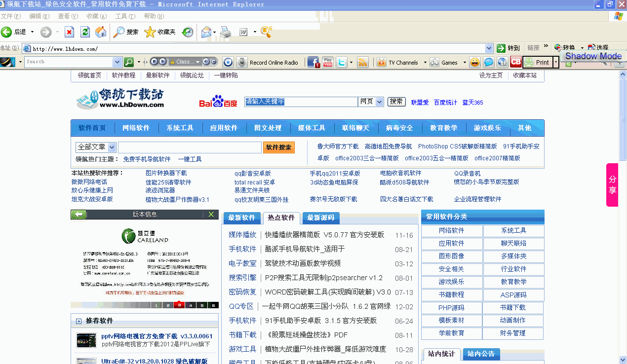Screen dimensions: 627x364
Task: Switch to the 最新源码 tab
Action: [x=321, y=218]
